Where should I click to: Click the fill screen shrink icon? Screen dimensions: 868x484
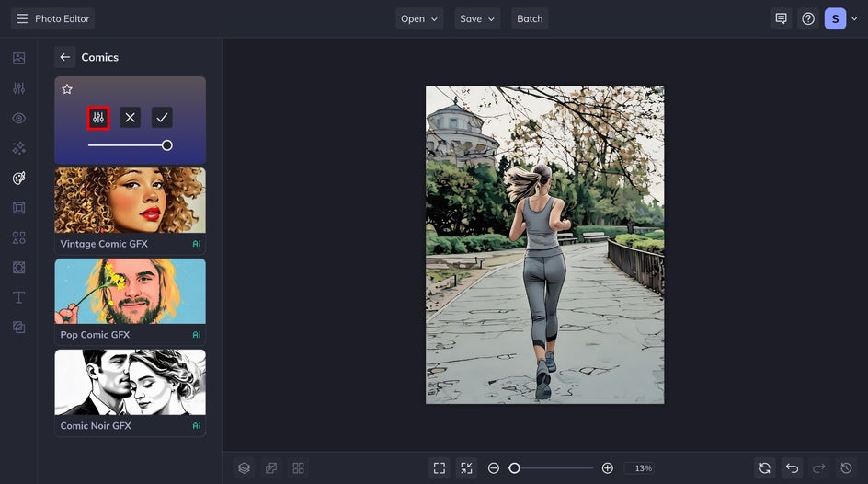(467, 468)
